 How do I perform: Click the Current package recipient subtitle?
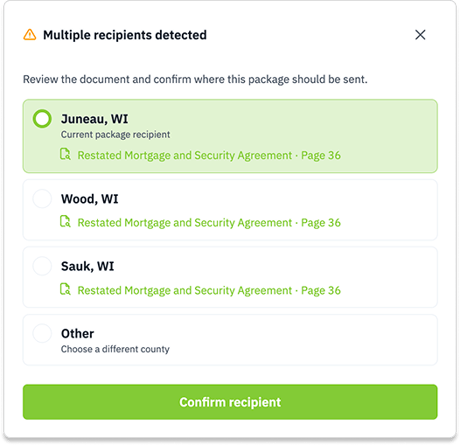pos(115,134)
